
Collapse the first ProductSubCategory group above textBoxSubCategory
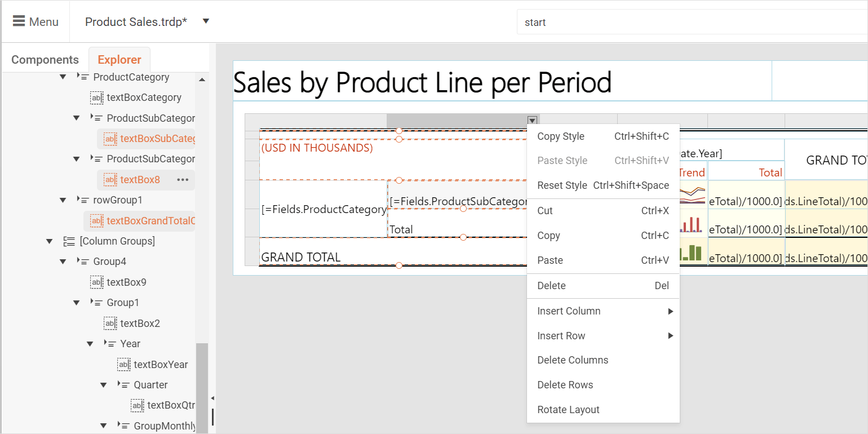pos(76,118)
